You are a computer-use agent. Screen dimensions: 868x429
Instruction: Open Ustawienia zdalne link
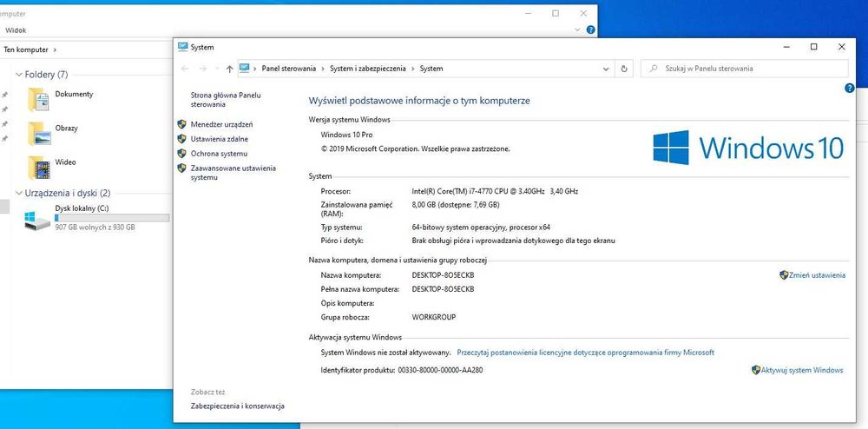[220, 139]
